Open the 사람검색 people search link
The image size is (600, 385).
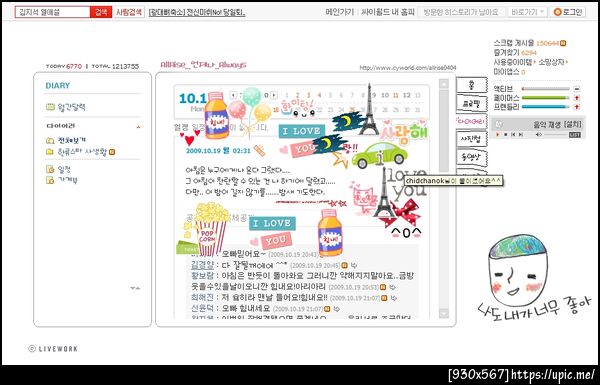coord(129,12)
